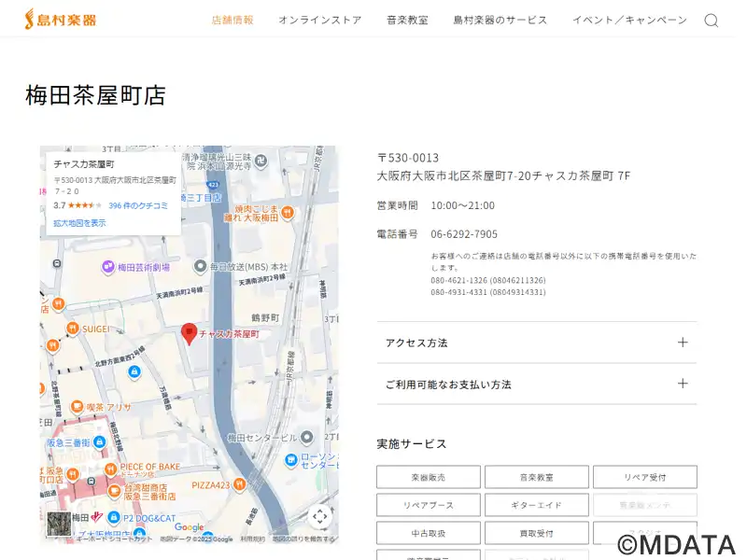747x560 pixels.
Task: Open the 店舗情報 menu item
Action: click(233, 20)
